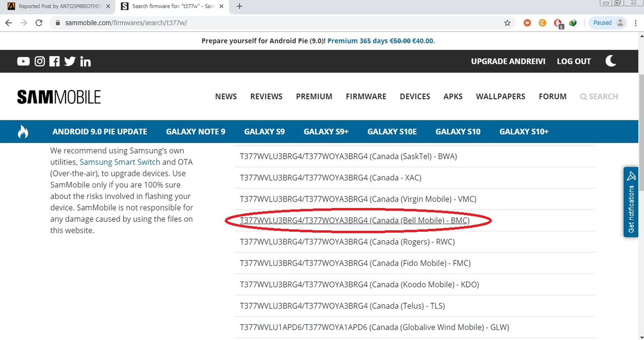Open GALAXY S9 link
Viewport: 644px width, 340px height.
pyautogui.click(x=265, y=131)
